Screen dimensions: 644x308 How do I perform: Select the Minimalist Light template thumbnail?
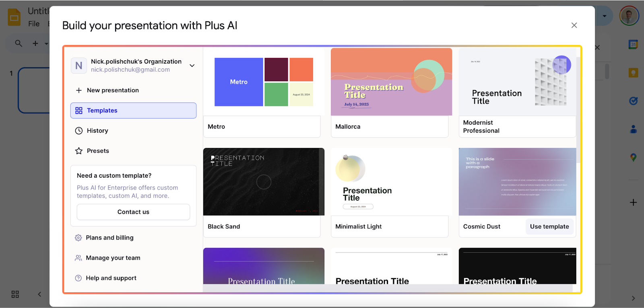click(x=391, y=182)
